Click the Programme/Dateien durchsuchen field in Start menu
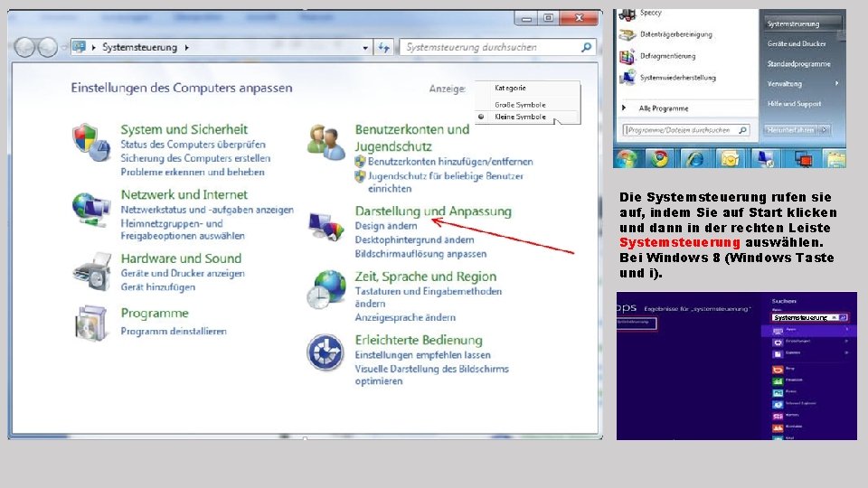 point(686,130)
